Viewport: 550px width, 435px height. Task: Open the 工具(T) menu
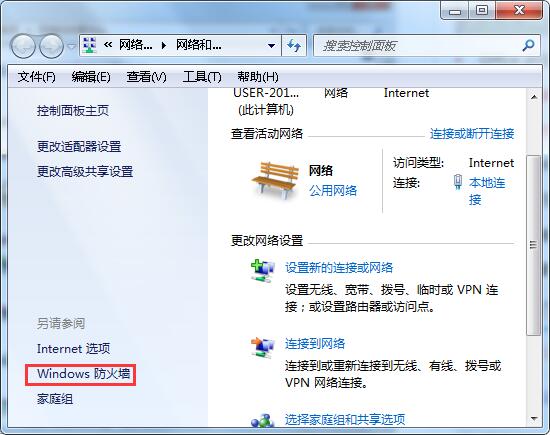pyautogui.click(x=202, y=76)
